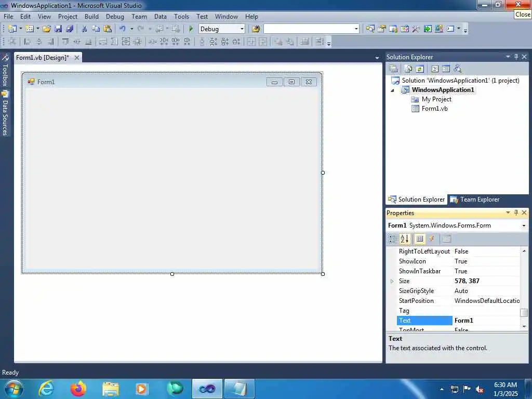532x399 pixels.
Task: Pin the Solution Explorer panel with auto-hide
Action: click(516, 57)
